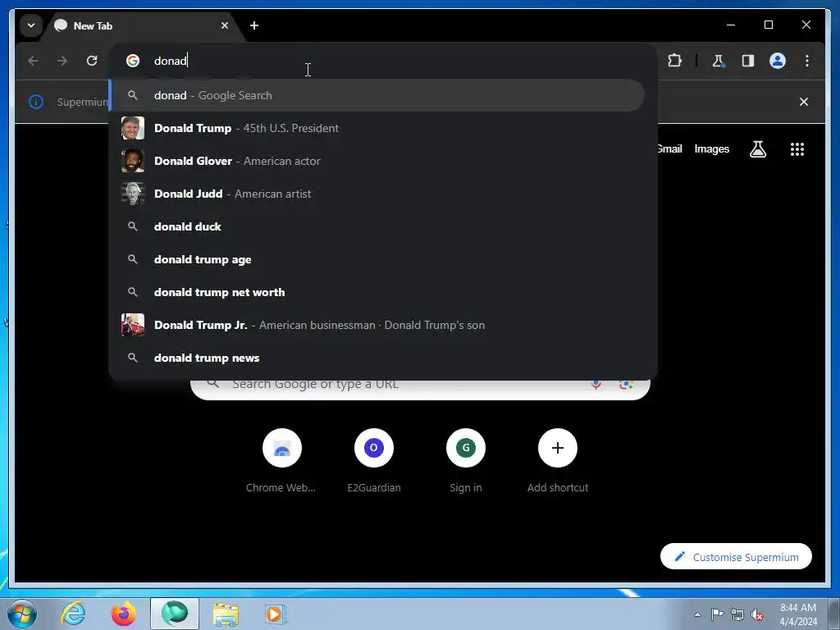This screenshot has width=840, height=630.
Task: Click the Add shortcut button
Action: [558, 461]
